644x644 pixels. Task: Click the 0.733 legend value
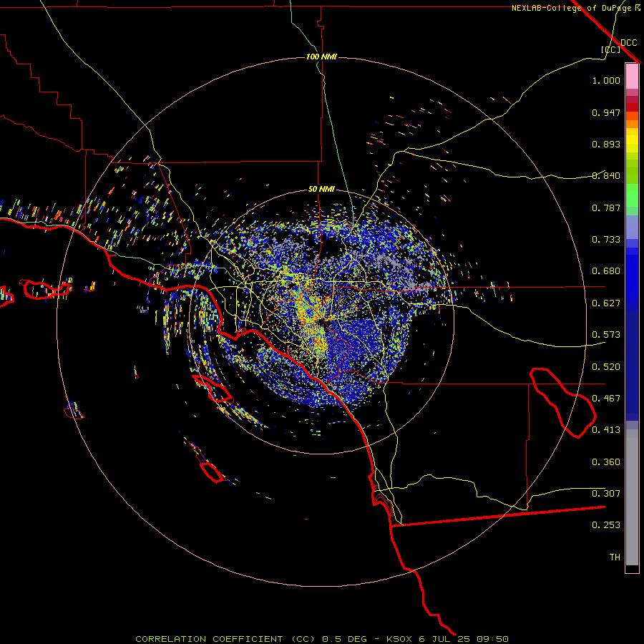coord(606,240)
